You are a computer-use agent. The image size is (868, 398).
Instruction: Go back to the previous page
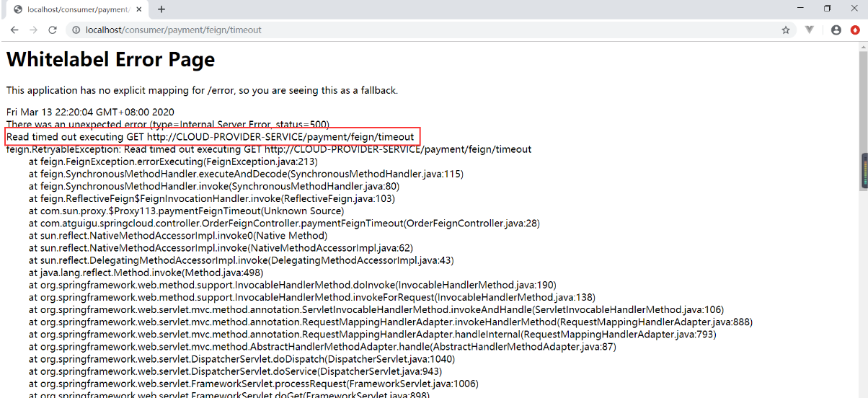click(14, 30)
